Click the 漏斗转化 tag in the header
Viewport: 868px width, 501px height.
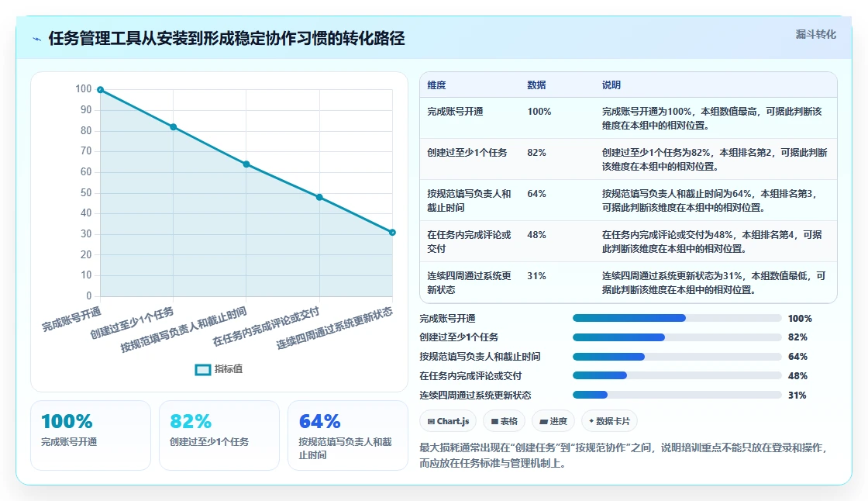(x=815, y=34)
